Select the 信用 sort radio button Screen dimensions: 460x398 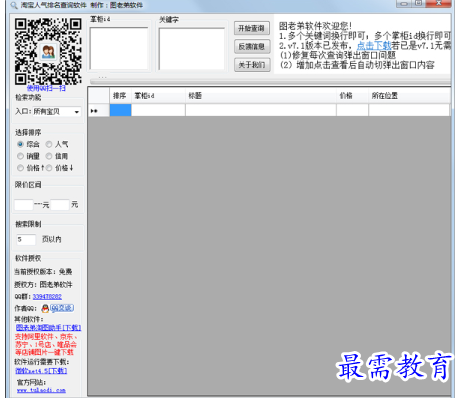click(49, 156)
